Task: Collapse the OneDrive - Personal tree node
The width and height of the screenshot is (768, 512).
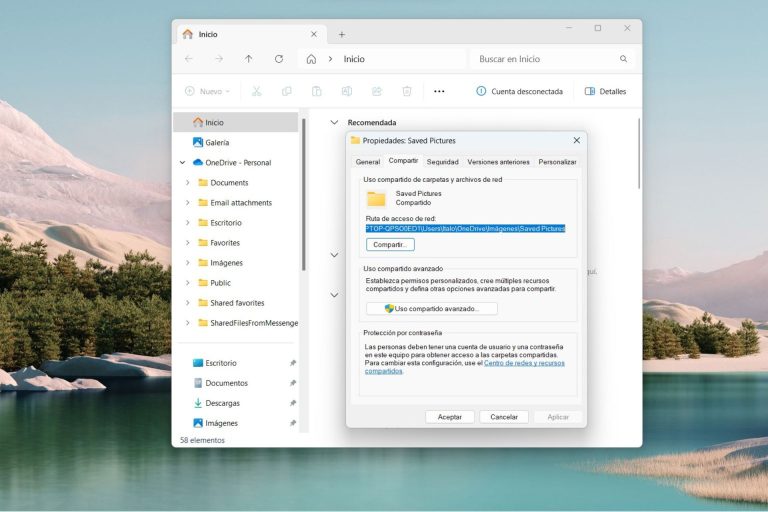Action: (182, 163)
